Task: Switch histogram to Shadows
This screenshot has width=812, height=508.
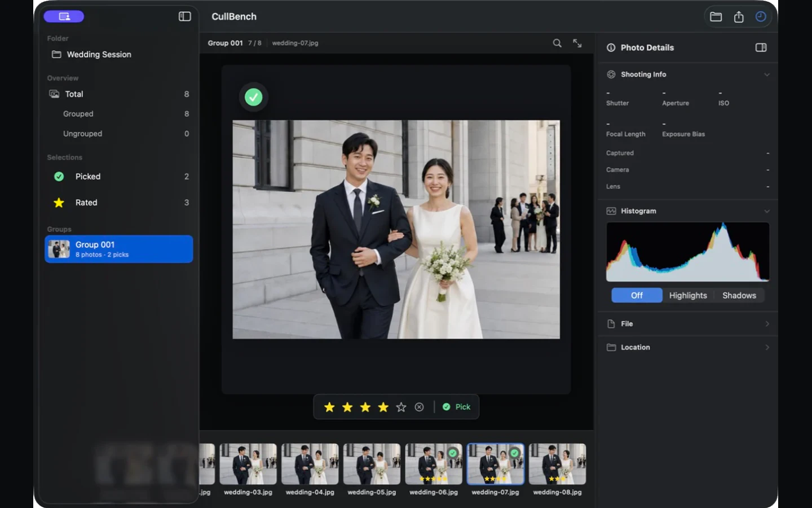Action: [x=739, y=295]
